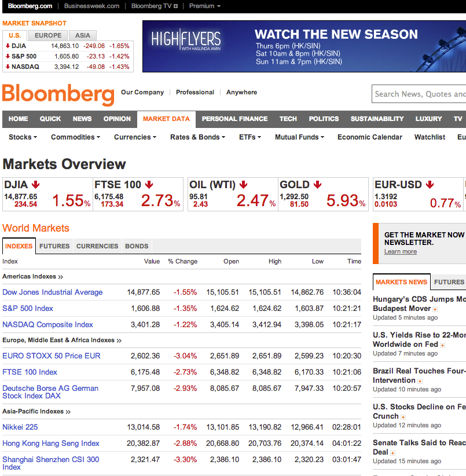Click plus icon after Worldwide on Fed headline
This screenshot has height=476, width=466.
[443, 345]
